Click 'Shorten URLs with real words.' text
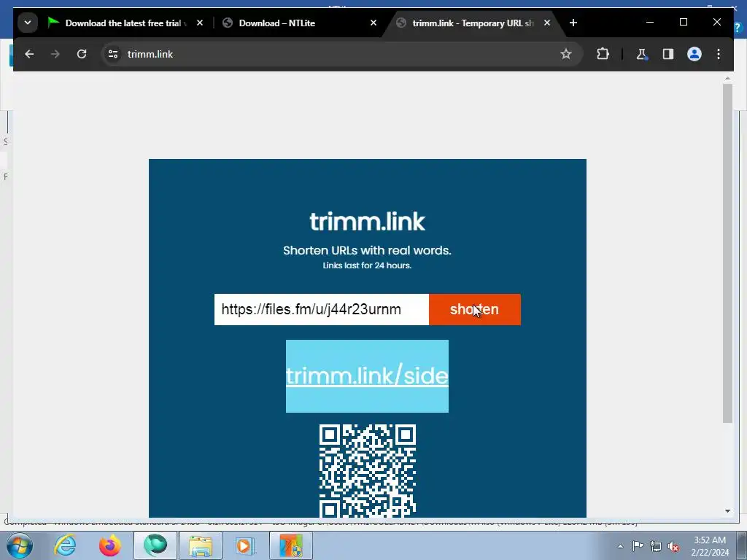This screenshot has height=560, width=747. click(368, 251)
